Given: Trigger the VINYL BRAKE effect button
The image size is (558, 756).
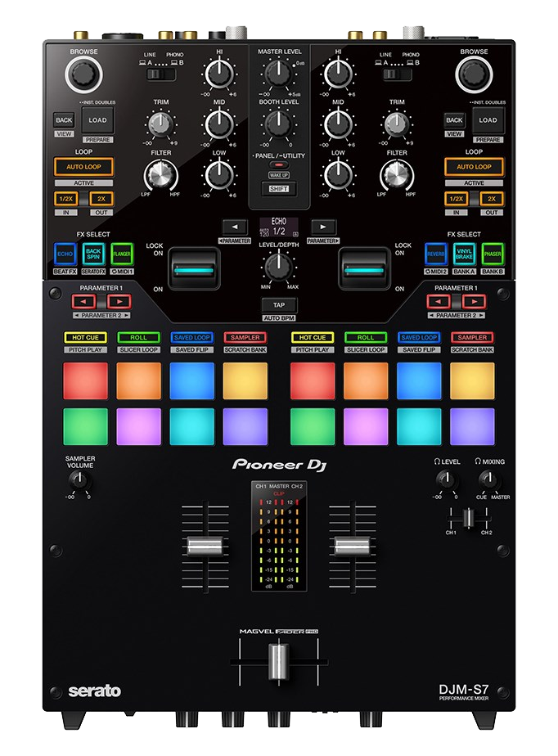Looking at the screenshot, I should [464, 254].
